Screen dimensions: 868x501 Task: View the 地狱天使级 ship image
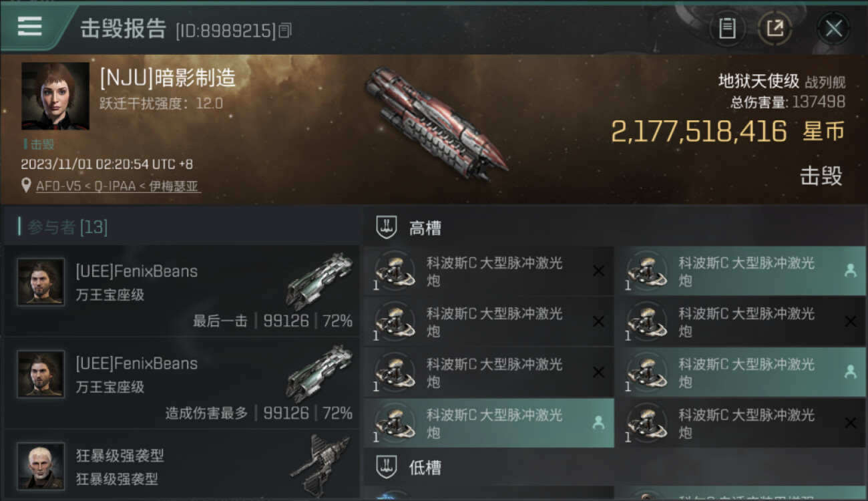pos(435,125)
